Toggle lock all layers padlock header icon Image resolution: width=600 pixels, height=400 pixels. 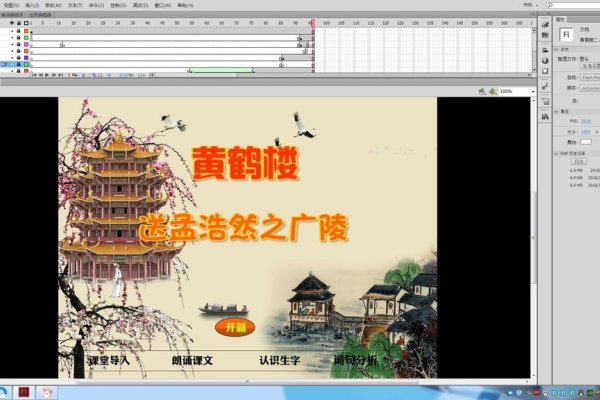click(x=19, y=23)
